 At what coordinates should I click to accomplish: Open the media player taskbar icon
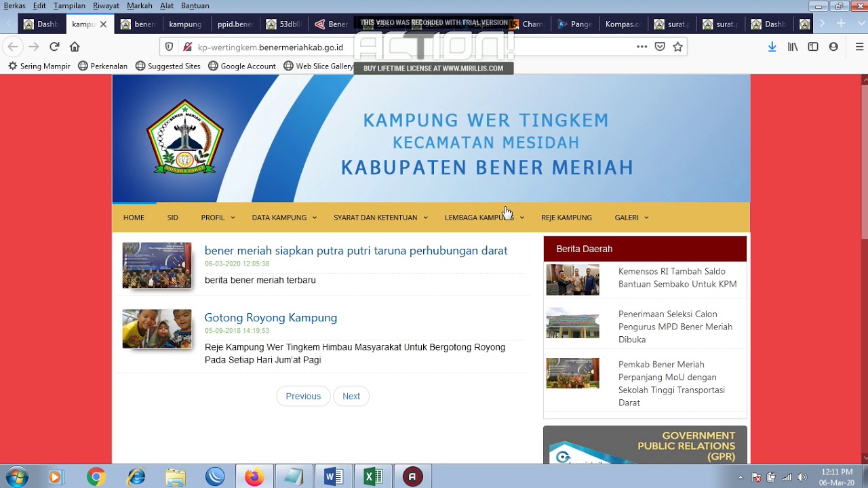pos(55,477)
